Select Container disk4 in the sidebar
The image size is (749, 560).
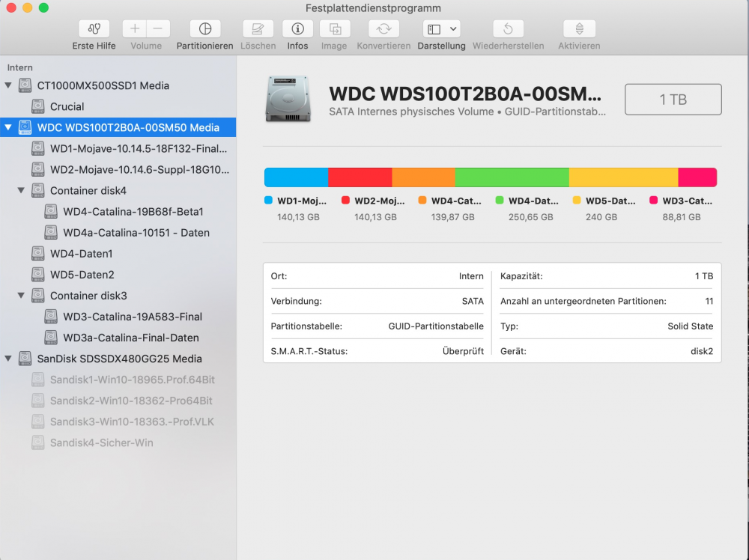(x=118, y=190)
